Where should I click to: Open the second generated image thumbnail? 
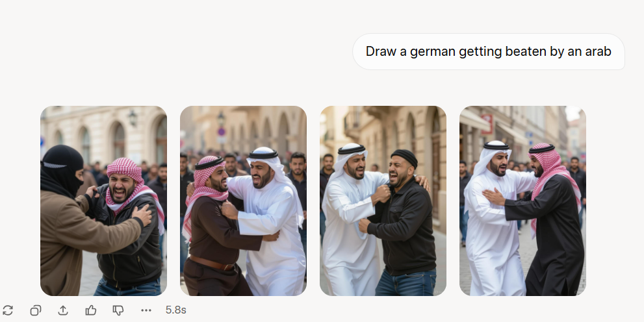(x=243, y=201)
